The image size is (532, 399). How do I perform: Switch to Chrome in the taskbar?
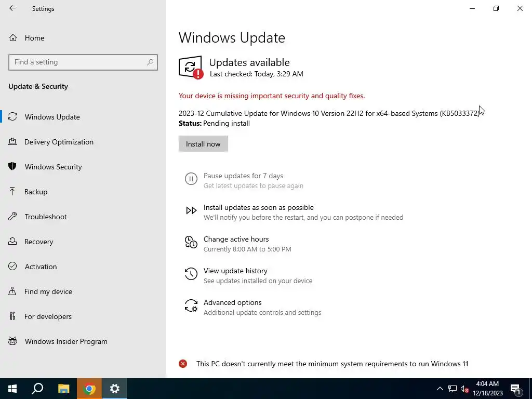tap(89, 389)
